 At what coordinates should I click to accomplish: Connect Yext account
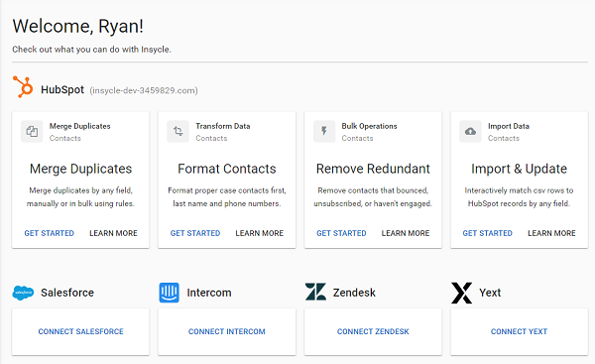point(519,331)
